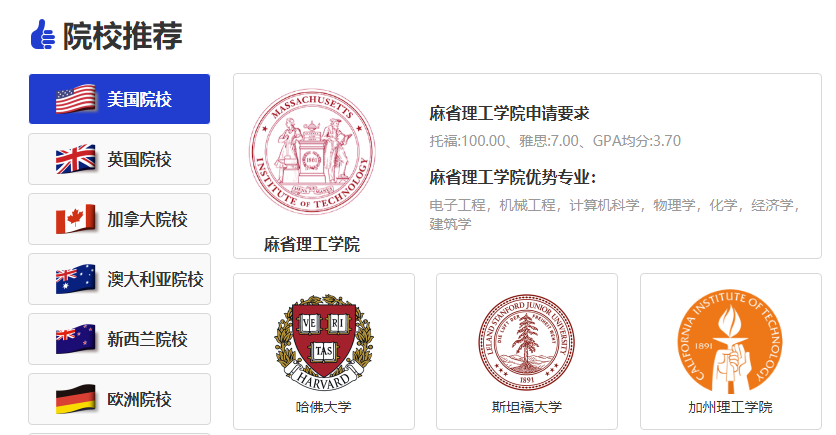Click the Harvard shield logo
Viewport: 836px width, 435px height.
pos(324,342)
